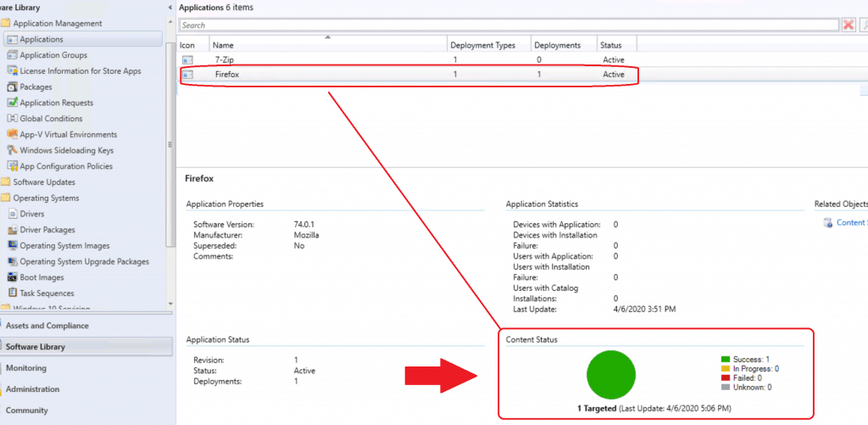
Task: Click the Application Groups icon
Action: coord(12,55)
